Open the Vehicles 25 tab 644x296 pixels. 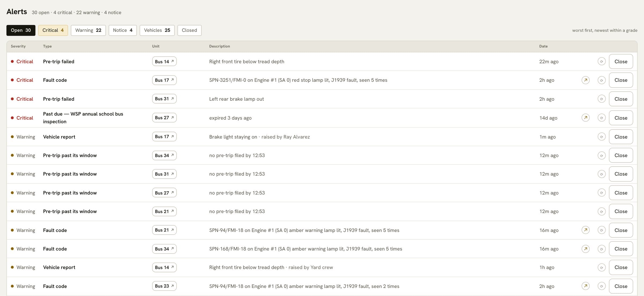pos(157,30)
